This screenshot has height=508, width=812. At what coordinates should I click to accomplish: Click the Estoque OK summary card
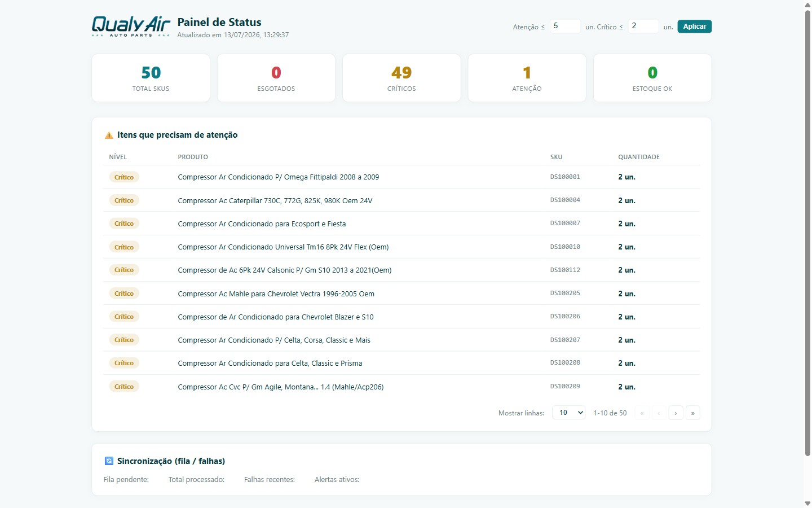click(x=652, y=78)
